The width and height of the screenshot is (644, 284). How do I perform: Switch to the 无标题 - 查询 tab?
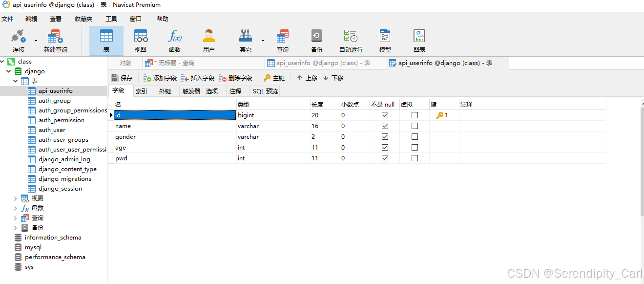coord(204,63)
